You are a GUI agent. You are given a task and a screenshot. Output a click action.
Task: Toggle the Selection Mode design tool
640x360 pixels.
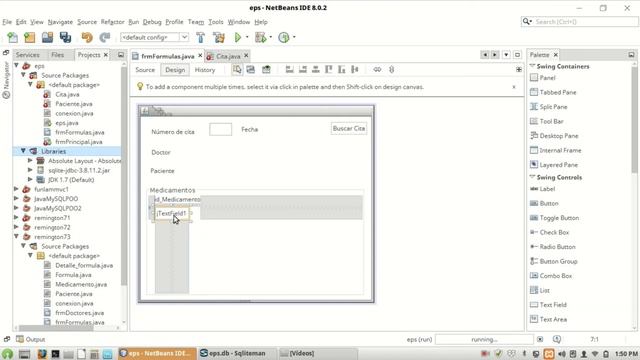click(x=237, y=70)
